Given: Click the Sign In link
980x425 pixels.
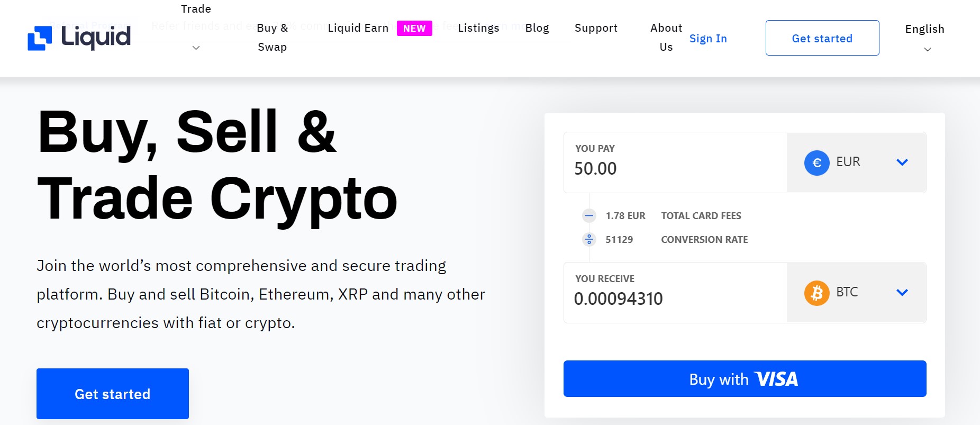Looking at the screenshot, I should pyautogui.click(x=708, y=38).
